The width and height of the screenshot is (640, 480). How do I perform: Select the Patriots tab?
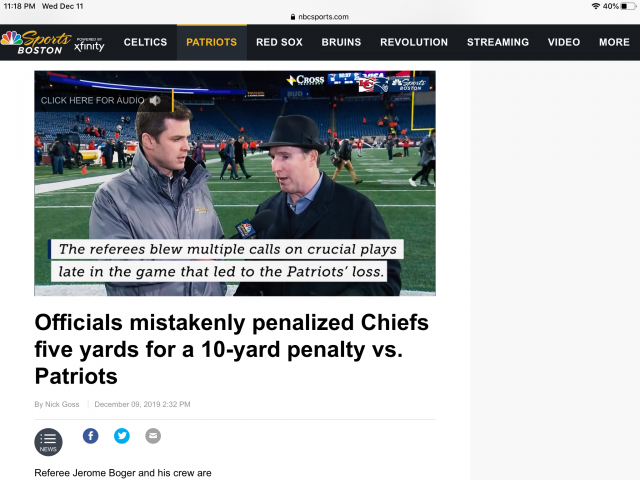(211, 42)
